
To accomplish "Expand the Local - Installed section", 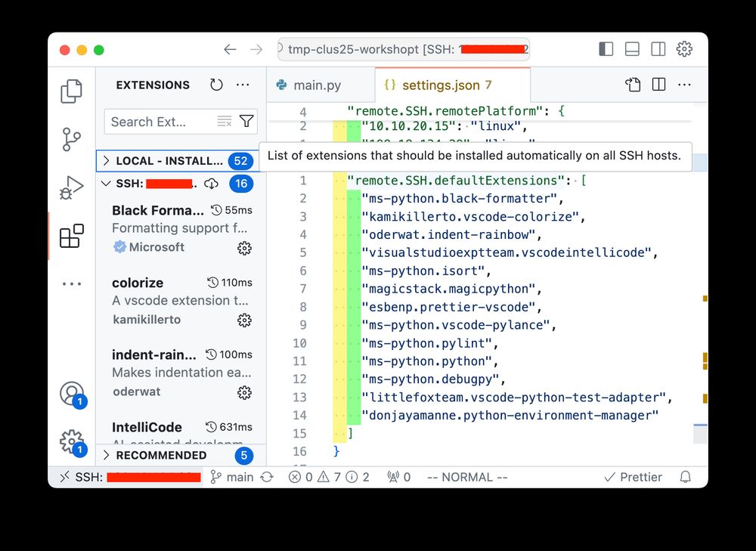I will click(178, 160).
